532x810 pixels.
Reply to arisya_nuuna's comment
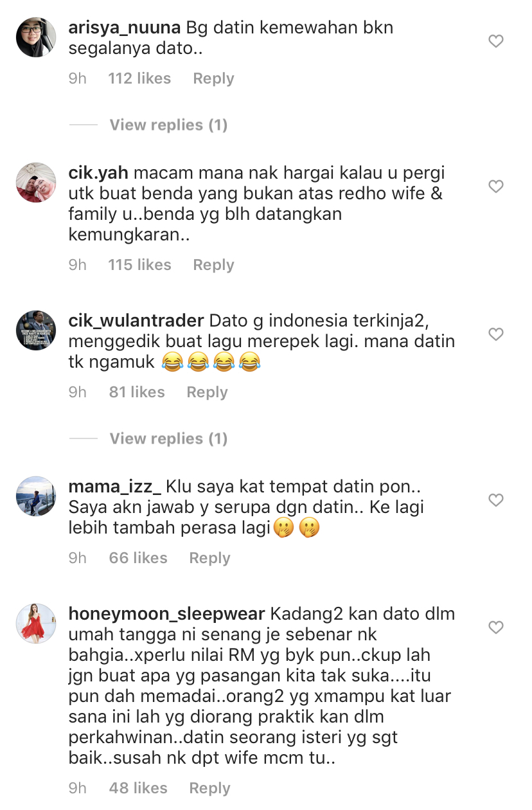(213, 78)
